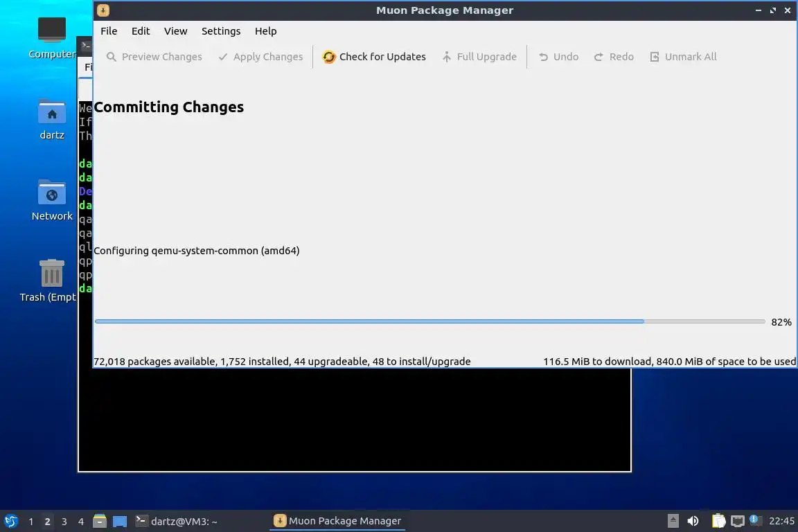The height and width of the screenshot is (532, 798).
Task: Click the commit progress bar
Action: [x=429, y=321]
